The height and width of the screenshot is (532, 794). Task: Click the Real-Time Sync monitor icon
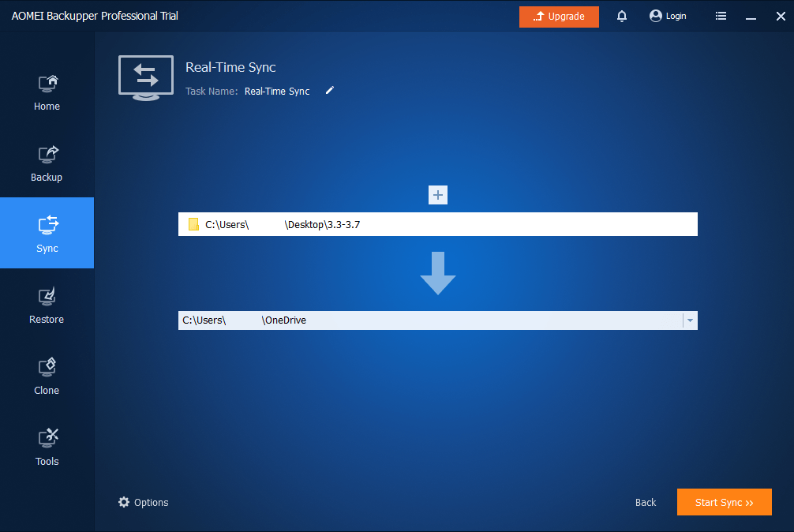(x=146, y=78)
